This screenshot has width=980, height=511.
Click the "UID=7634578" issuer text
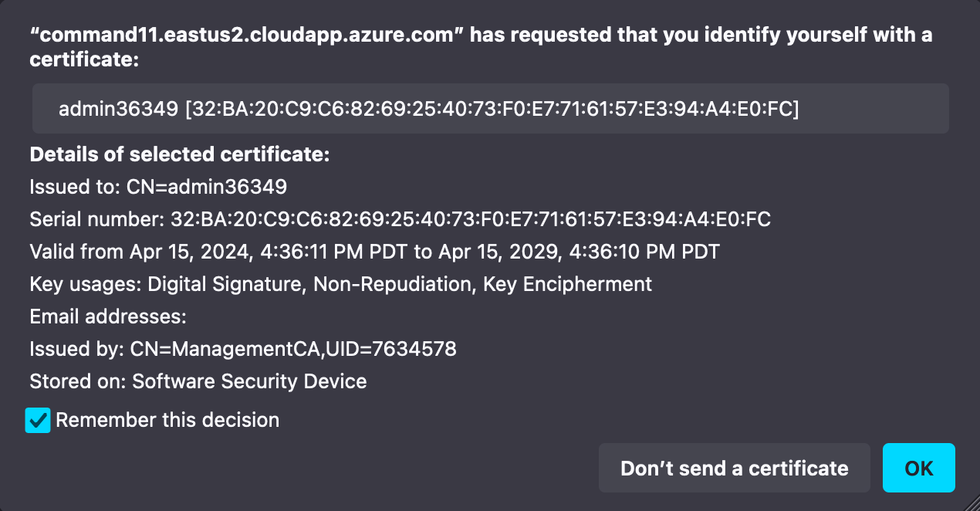(391, 349)
